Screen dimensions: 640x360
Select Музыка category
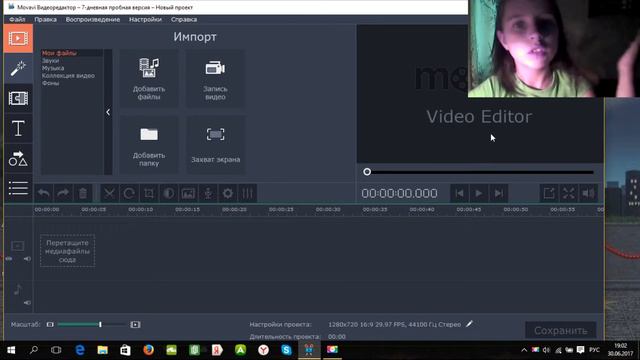53,68
